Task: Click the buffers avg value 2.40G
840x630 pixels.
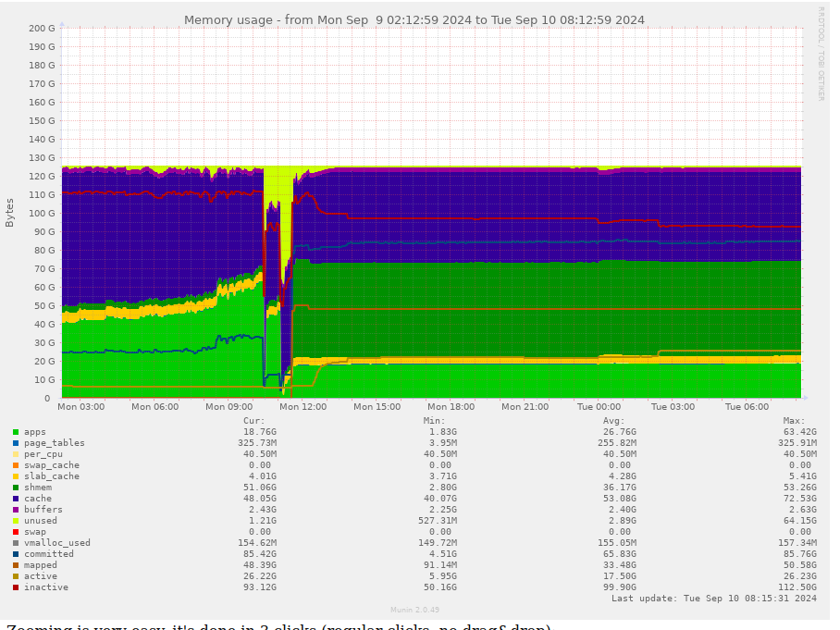Action: pyautogui.click(x=623, y=510)
